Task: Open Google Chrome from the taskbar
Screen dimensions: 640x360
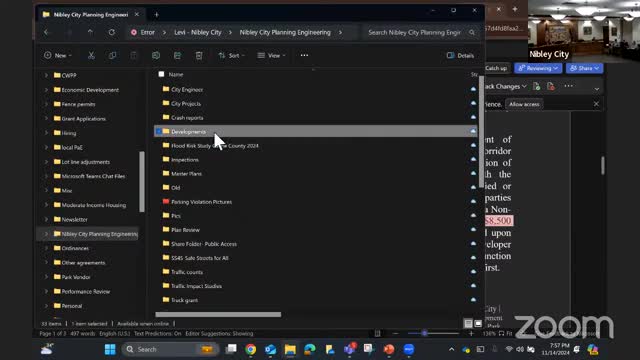Action: point(251,349)
